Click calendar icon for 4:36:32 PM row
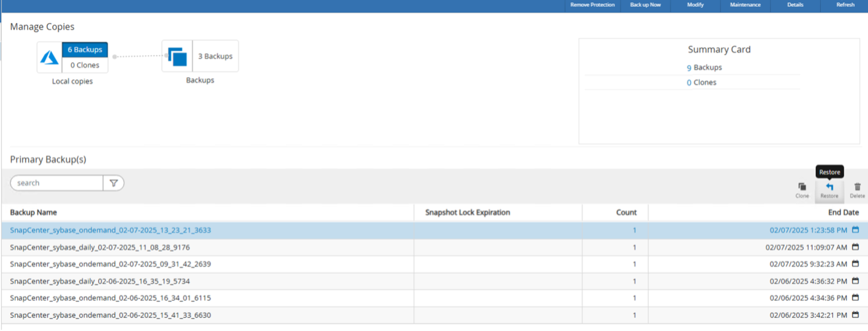The width and height of the screenshot is (868, 331). pos(856,281)
